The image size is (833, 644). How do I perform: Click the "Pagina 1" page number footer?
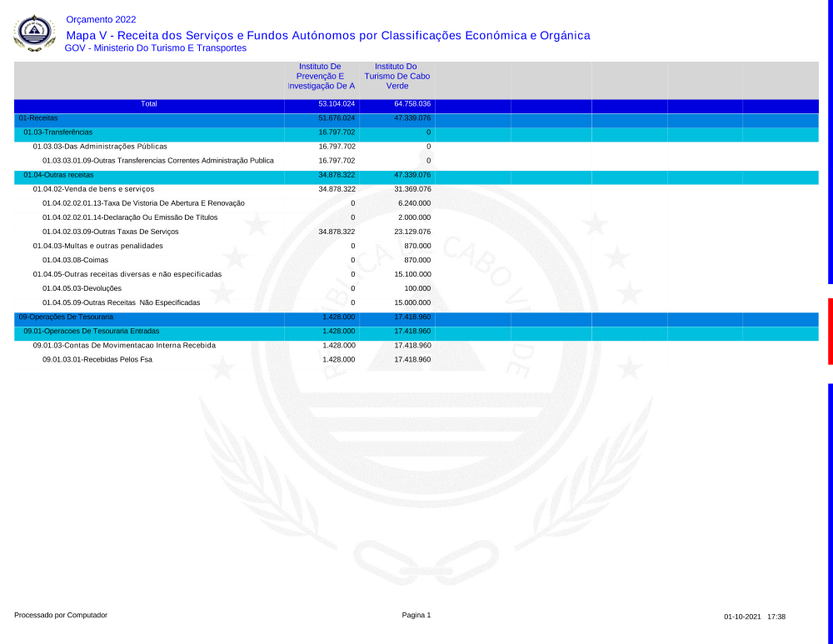pos(416,615)
